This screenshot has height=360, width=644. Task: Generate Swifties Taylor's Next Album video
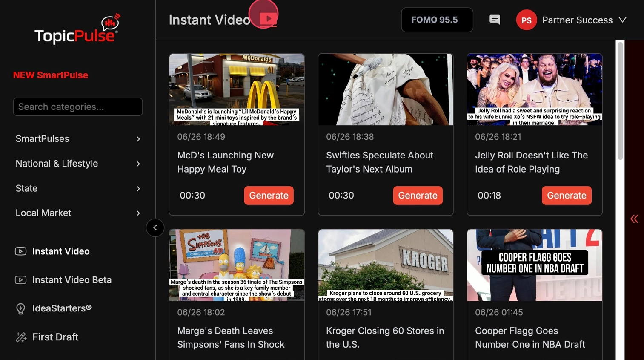pyautogui.click(x=418, y=196)
